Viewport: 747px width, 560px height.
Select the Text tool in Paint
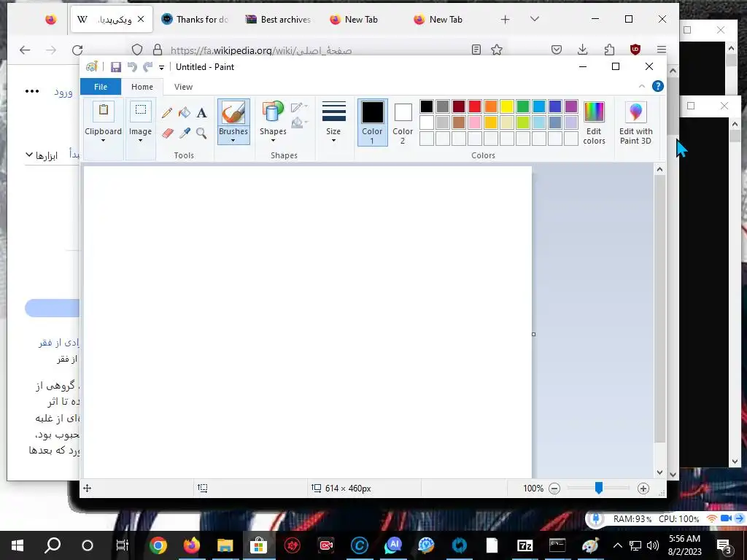tap(201, 113)
